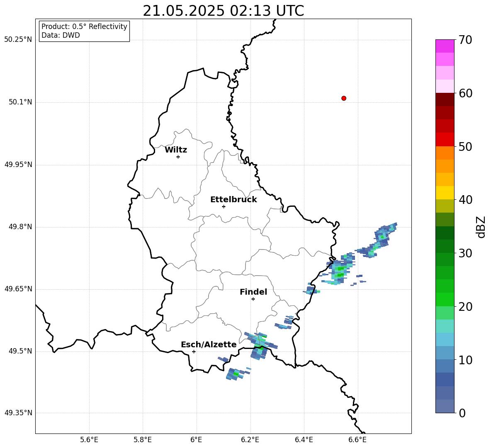Click the bright green colorbar swatch near 20
Viewport: 491px width, 448px height.
445,299
